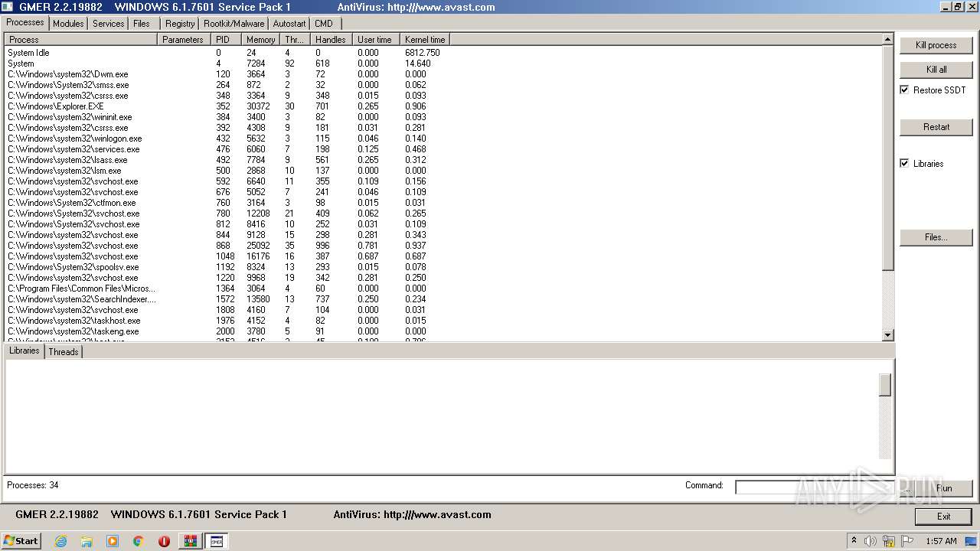Open the Registry tab
Screen dimensions: 980x551
tap(180, 24)
